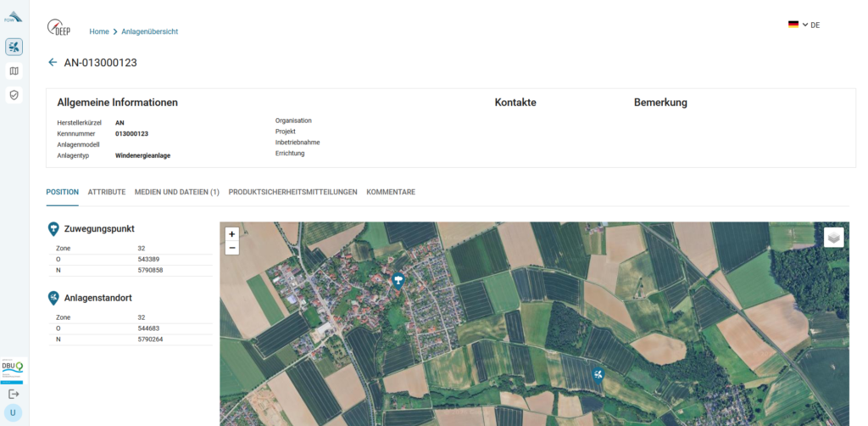
Task: Click the wind turbine marker on the map
Action: [x=598, y=374]
